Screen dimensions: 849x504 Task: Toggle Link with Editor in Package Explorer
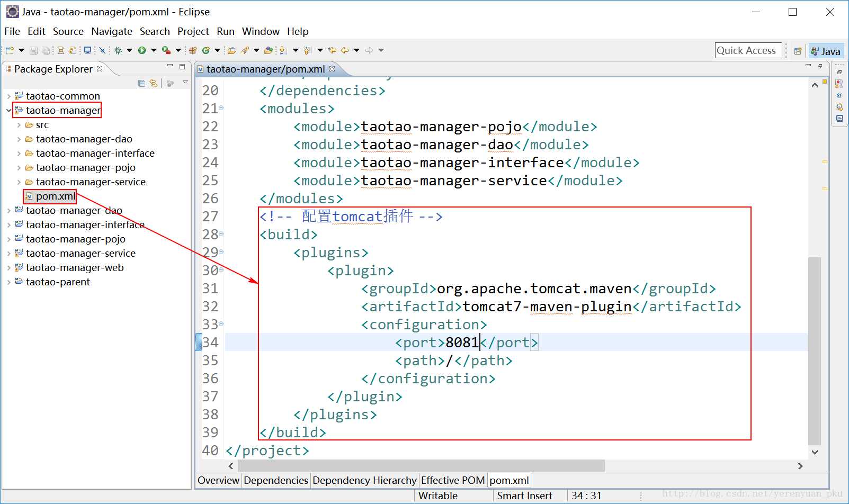(x=154, y=83)
